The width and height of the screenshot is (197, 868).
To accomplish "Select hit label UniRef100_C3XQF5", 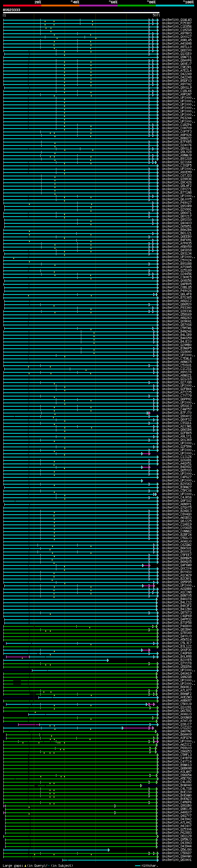I will [177, 165].
